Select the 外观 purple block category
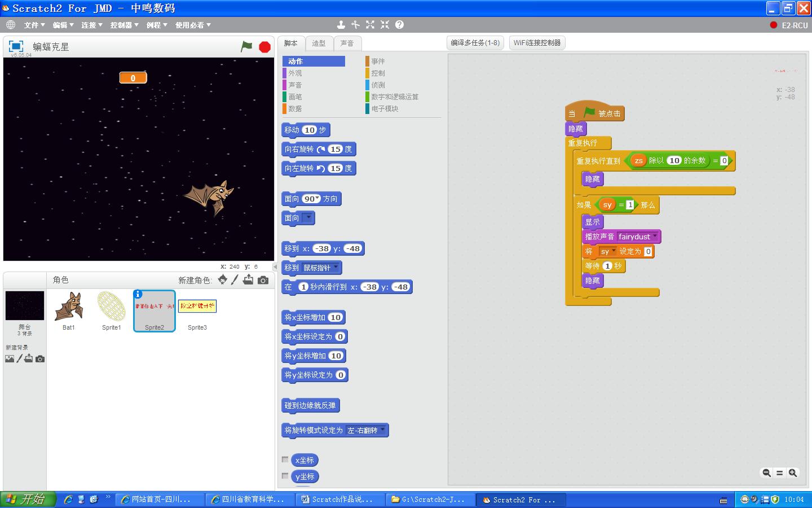 point(295,73)
